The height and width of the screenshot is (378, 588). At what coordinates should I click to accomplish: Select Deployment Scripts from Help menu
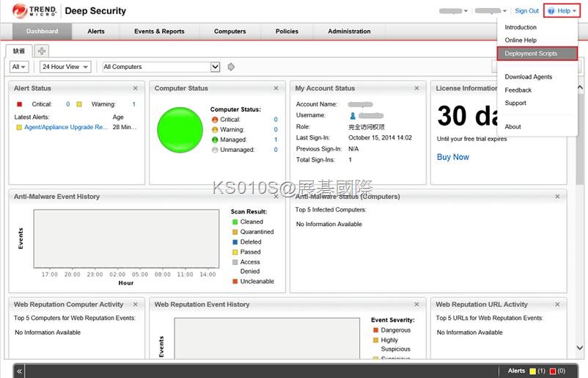click(x=537, y=54)
